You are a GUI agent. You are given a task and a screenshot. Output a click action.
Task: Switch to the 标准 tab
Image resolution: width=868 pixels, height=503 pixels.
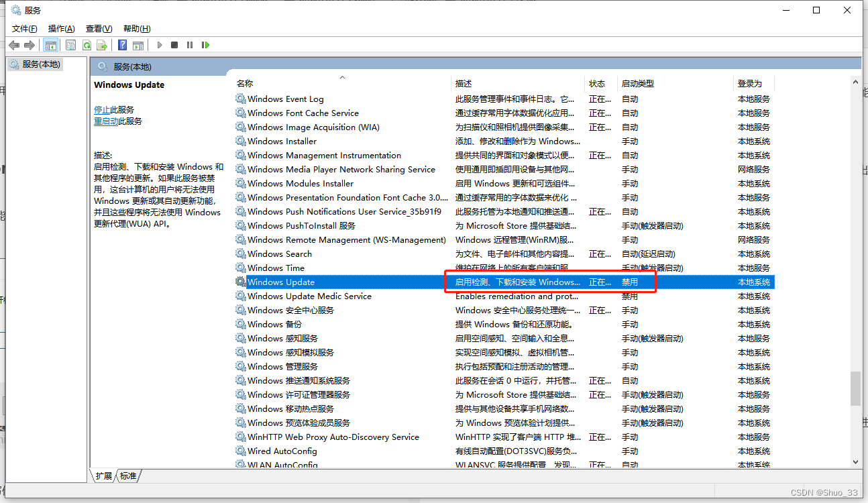click(128, 476)
